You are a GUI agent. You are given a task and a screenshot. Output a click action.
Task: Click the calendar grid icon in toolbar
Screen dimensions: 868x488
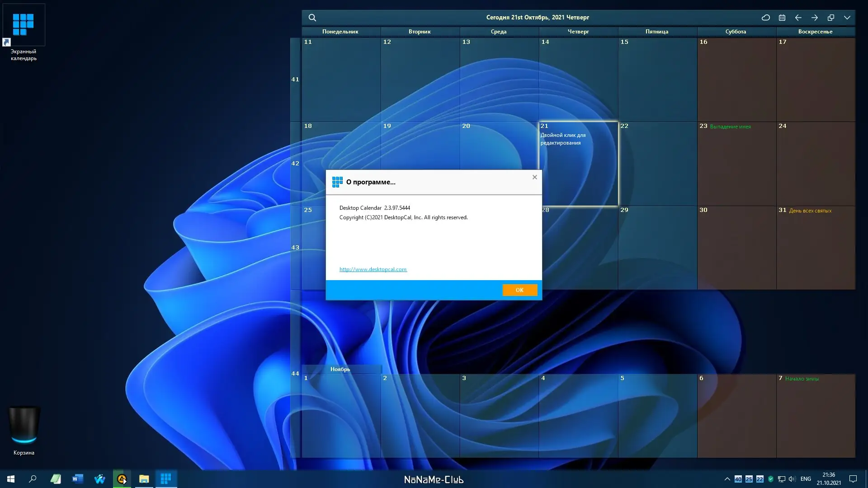pyautogui.click(x=782, y=18)
